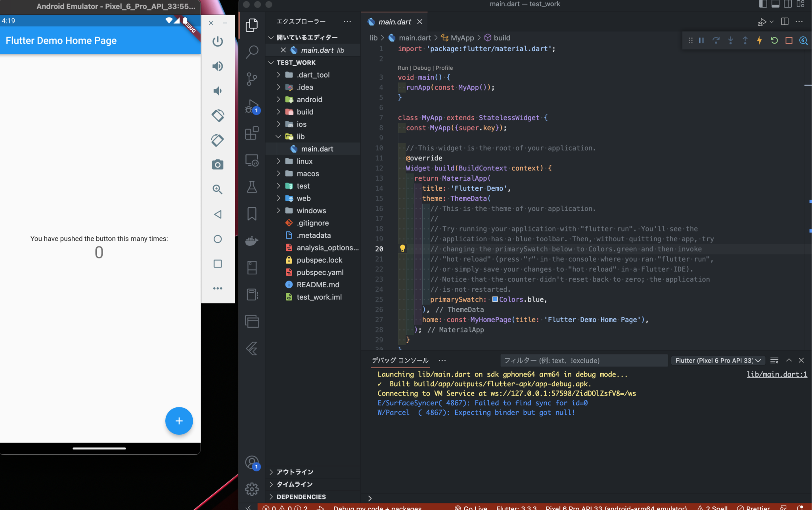This screenshot has height=510, width=812.
Task: Open Widget Inspector from debug toolbar
Action: point(803,40)
